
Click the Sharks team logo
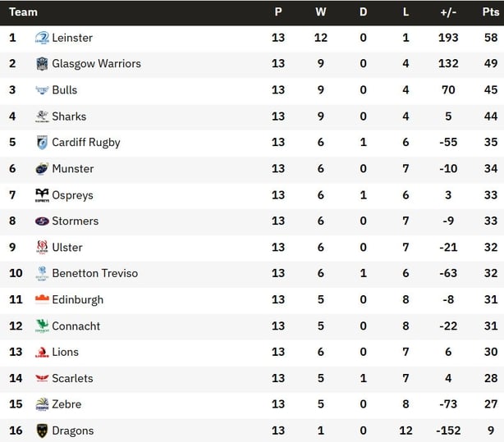(42, 116)
